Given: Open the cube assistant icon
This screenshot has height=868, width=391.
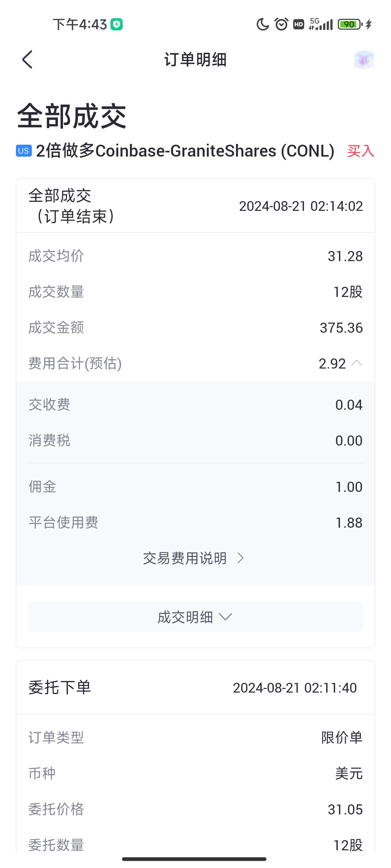Looking at the screenshot, I should (x=363, y=60).
